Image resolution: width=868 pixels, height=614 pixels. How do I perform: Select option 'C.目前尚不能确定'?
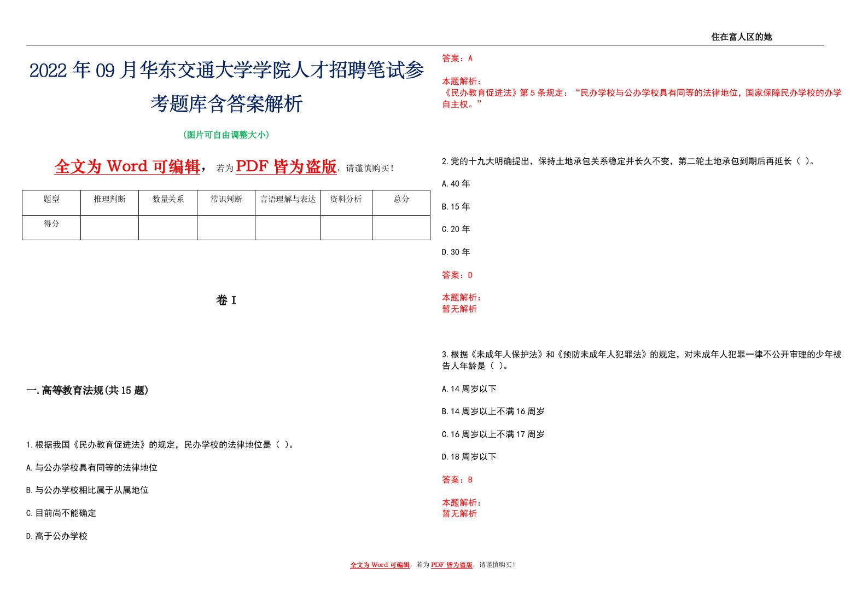click(61, 513)
